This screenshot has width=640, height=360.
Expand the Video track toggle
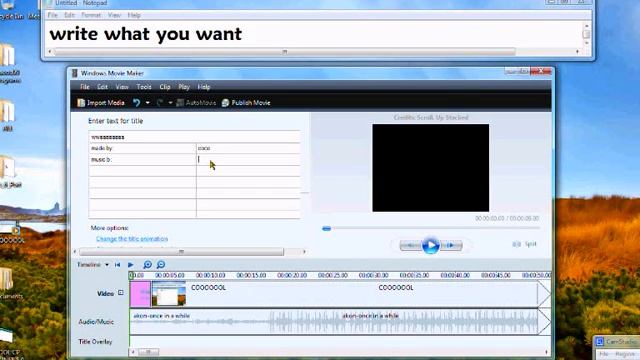(x=121, y=293)
